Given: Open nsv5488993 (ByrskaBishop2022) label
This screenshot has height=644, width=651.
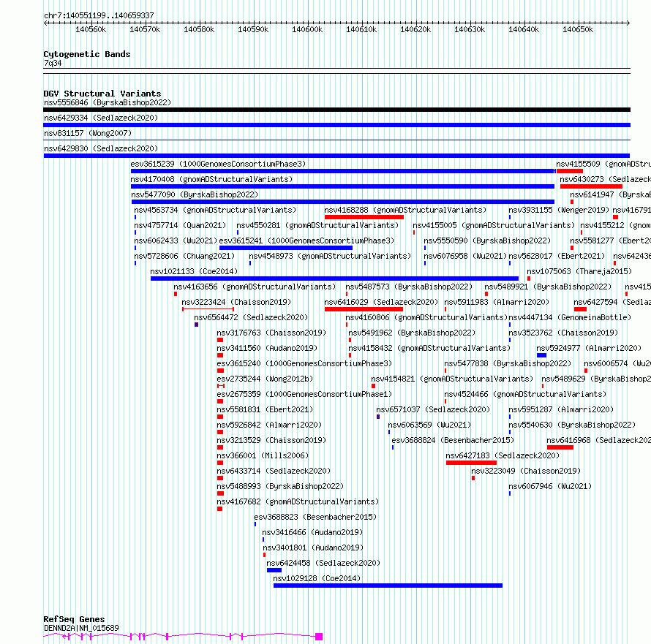Looking at the screenshot, I should pos(280,486).
